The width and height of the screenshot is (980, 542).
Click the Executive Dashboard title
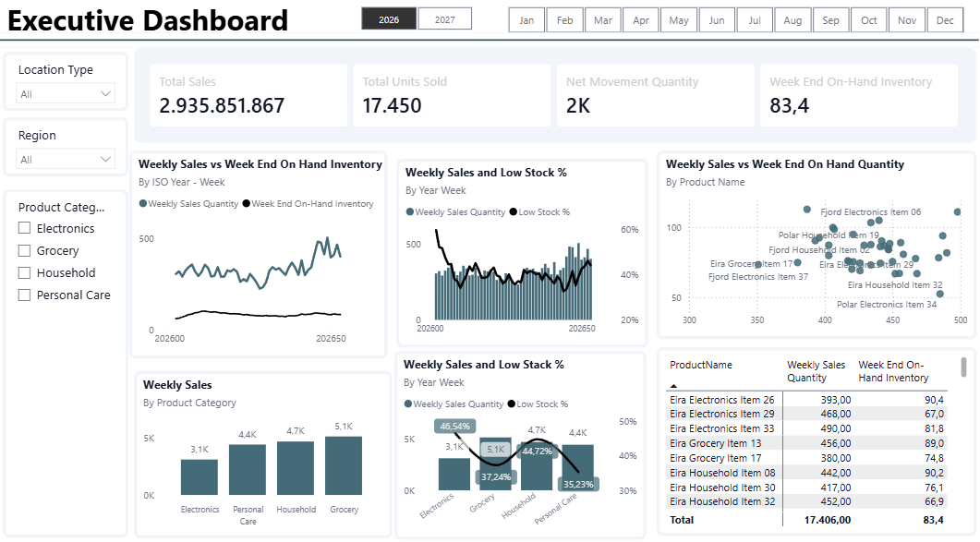tap(148, 20)
